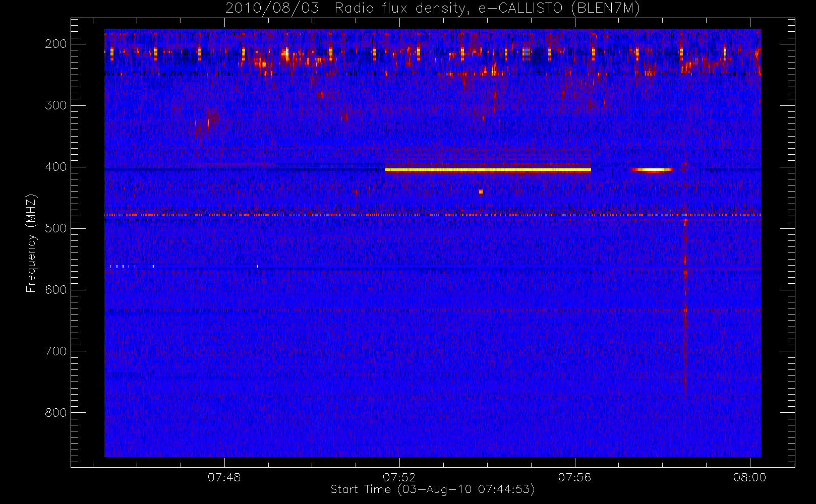The height and width of the screenshot is (504, 816).
Task: Select the 'Frequency (MHZ)' y-axis label
Action: tap(31, 243)
